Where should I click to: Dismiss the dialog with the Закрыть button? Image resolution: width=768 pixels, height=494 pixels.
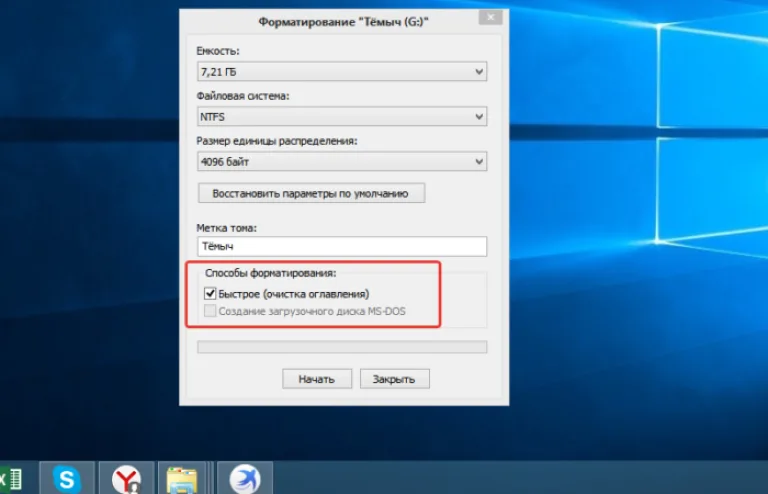(395, 379)
